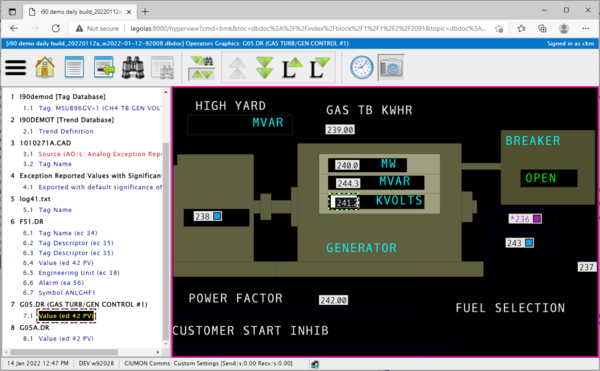The height and width of the screenshot is (371, 600).
Task: Open the clock history icon
Action: click(361, 67)
